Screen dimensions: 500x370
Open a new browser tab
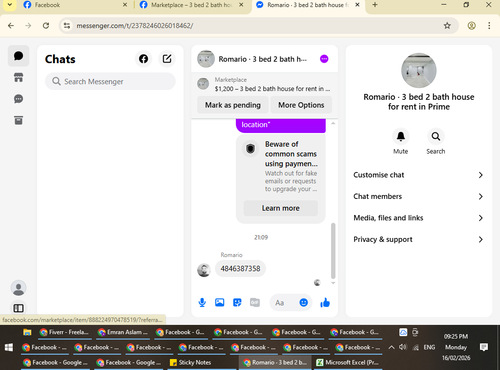click(x=375, y=5)
